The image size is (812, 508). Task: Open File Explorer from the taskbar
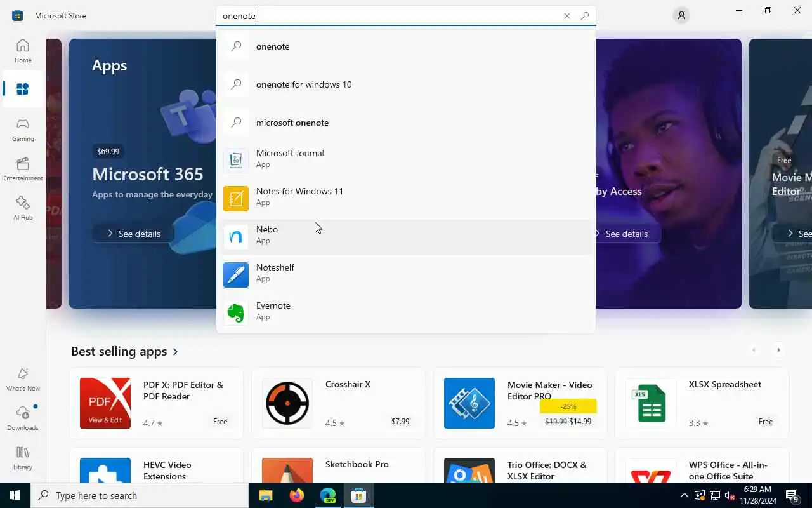click(265, 495)
